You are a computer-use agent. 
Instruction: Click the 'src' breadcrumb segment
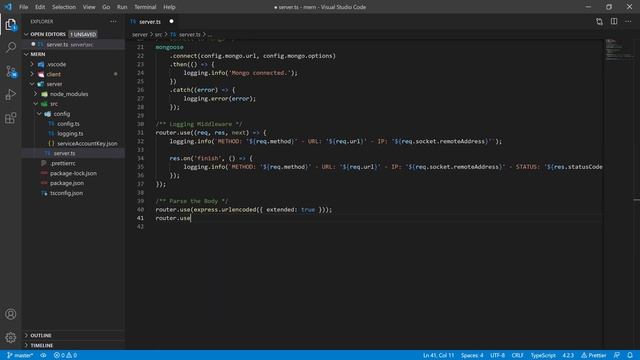coord(158,35)
